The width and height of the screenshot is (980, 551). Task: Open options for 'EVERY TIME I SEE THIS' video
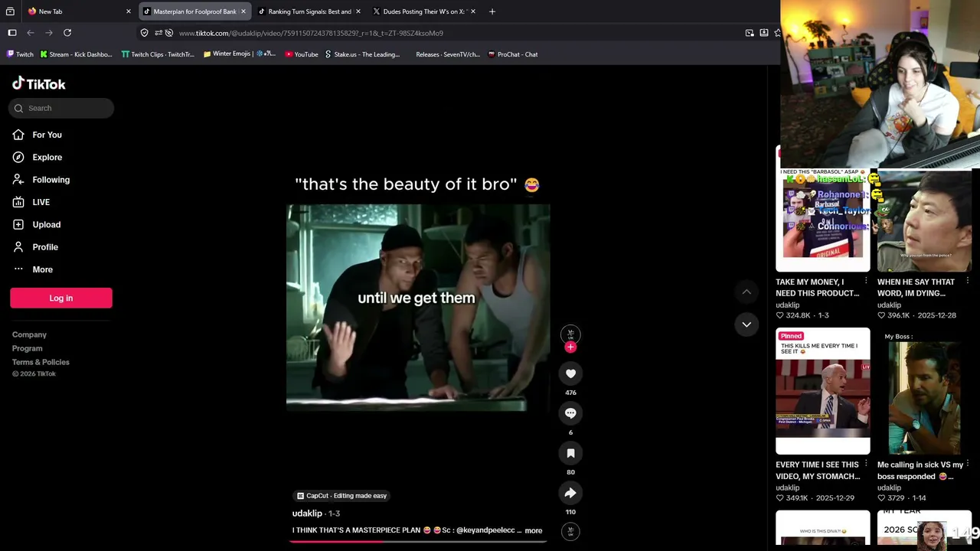pyautogui.click(x=866, y=465)
